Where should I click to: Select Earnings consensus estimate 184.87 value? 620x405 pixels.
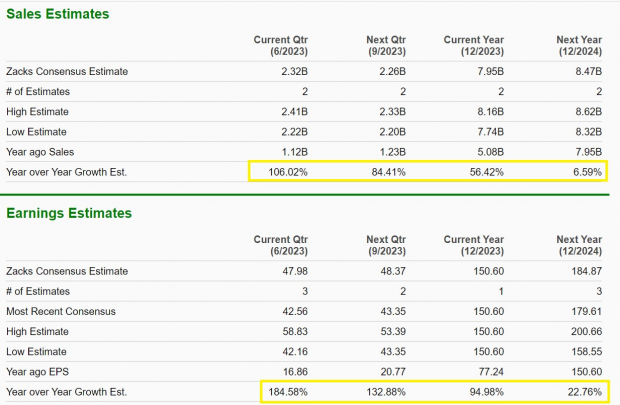click(583, 271)
